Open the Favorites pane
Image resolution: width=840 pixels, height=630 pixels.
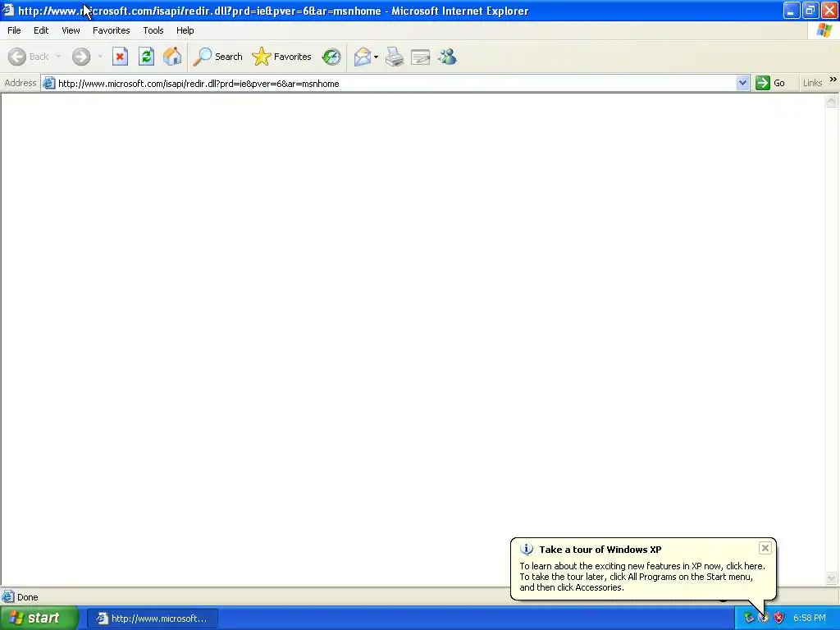[282, 57]
